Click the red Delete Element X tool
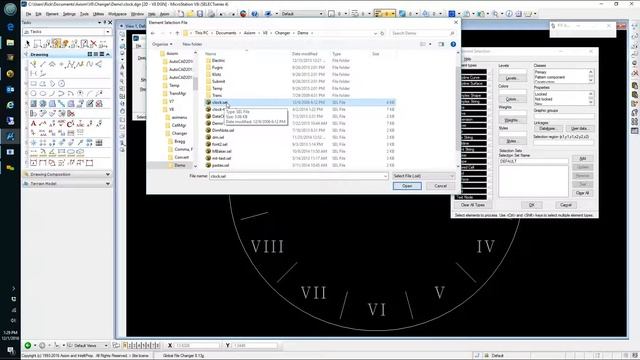 point(93,43)
